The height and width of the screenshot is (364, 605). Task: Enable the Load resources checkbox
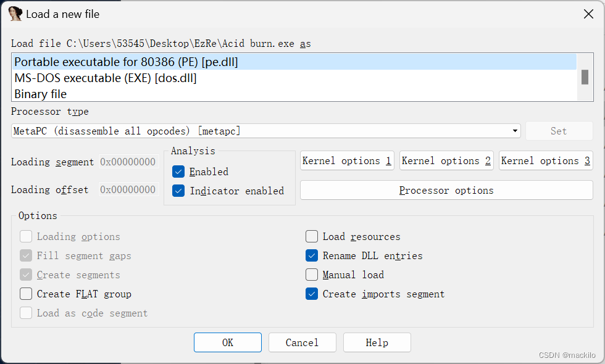click(312, 236)
